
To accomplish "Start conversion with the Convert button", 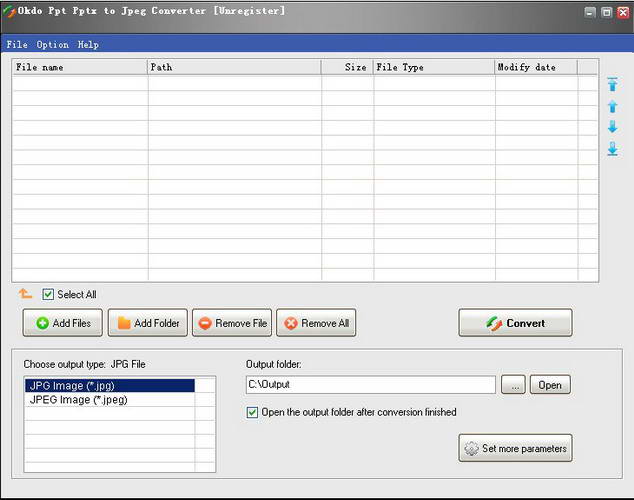I will pos(516,323).
